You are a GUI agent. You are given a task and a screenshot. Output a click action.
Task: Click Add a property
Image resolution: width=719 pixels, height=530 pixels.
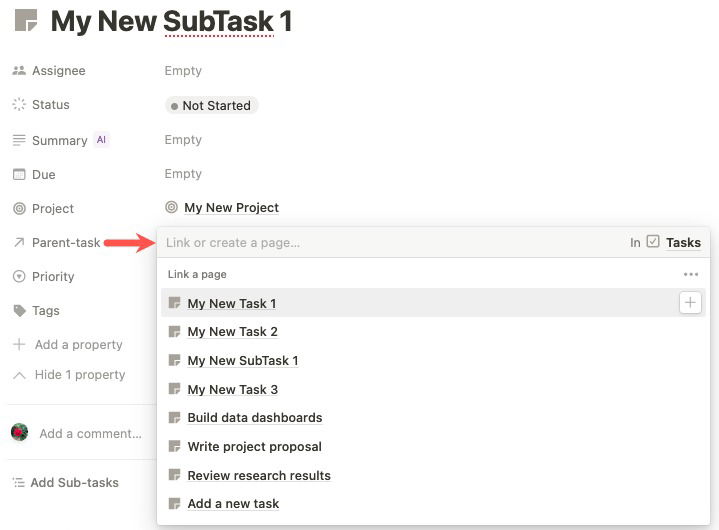coord(78,345)
